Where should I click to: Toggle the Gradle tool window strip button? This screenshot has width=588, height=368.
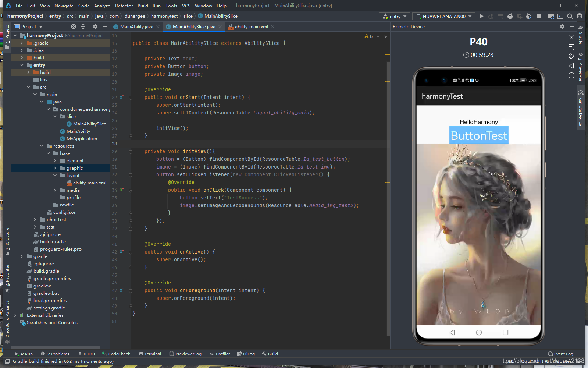(x=581, y=35)
